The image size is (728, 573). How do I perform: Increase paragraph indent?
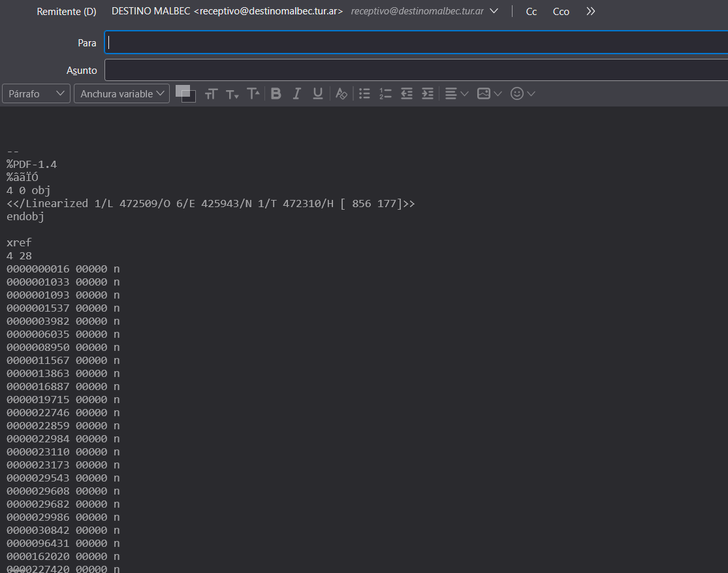point(428,93)
